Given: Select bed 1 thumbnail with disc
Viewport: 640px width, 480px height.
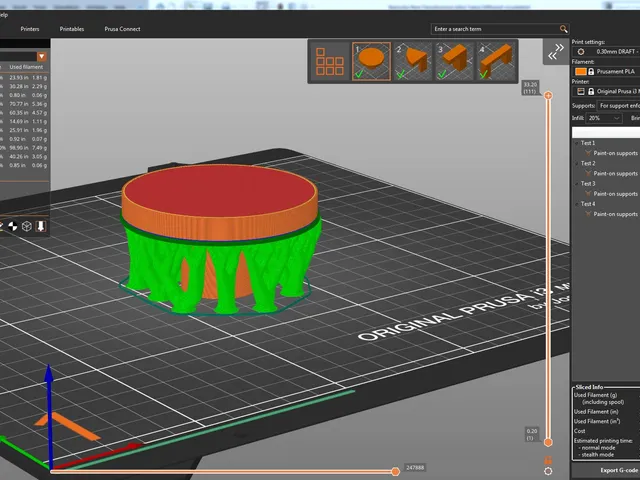Looking at the screenshot, I should coord(371,62).
